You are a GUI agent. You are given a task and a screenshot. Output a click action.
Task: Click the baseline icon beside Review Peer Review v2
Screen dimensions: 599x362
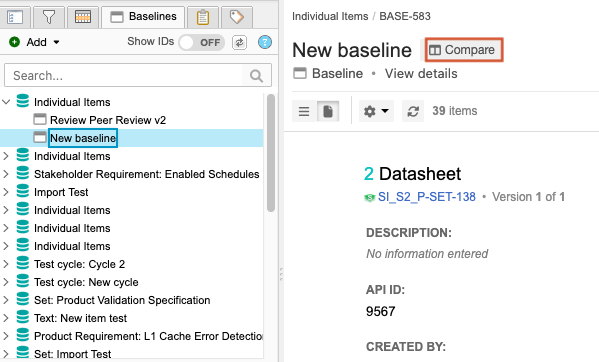[40, 119]
